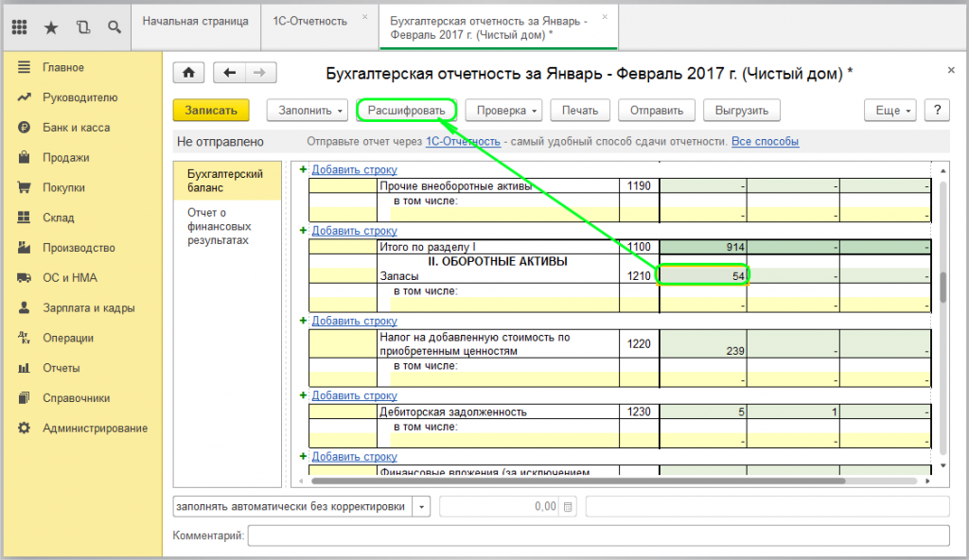The image size is (969, 560).
Task: Close the 1С-Отчетность tab
Action: pos(365,17)
